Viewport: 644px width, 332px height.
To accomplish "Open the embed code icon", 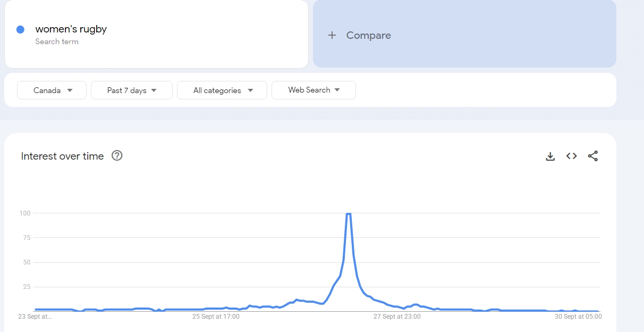I will 572,156.
